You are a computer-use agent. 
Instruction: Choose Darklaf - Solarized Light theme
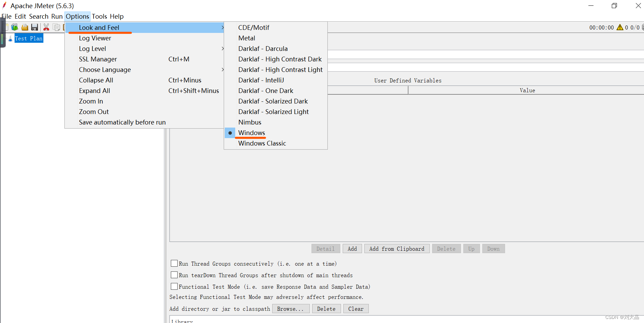tap(276, 112)
